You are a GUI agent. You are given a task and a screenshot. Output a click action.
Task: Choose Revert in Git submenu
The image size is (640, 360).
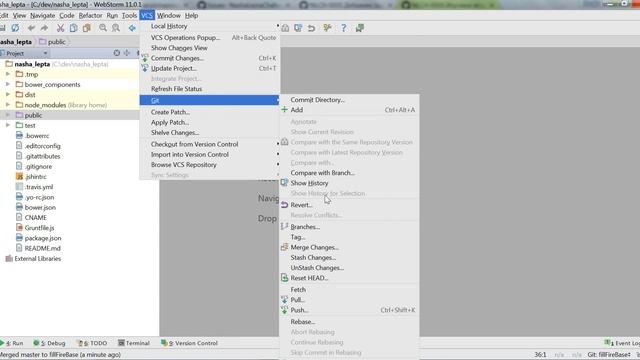[x=349, y=205]
